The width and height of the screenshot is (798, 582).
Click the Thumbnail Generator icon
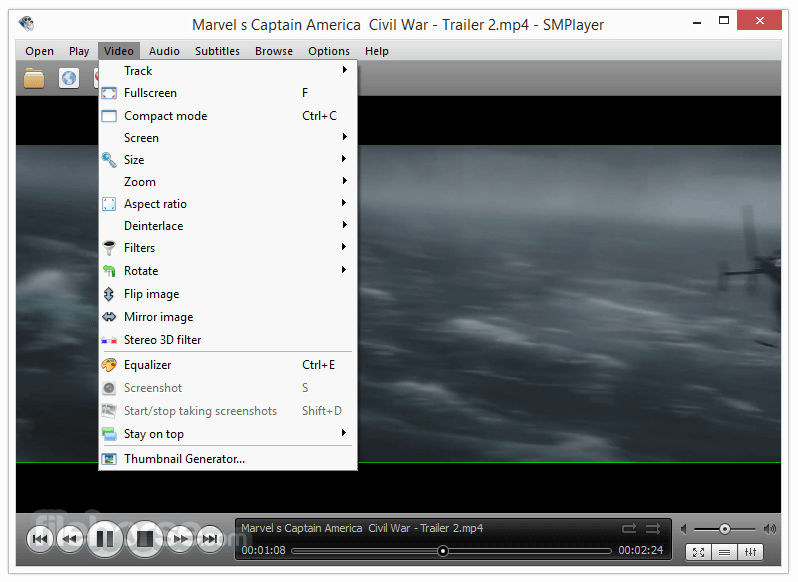[x=109, y=459]
